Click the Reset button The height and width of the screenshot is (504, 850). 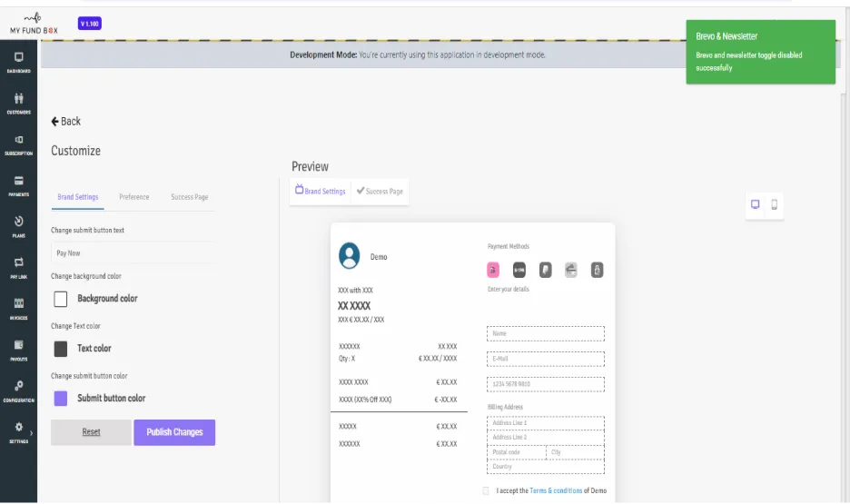(x=91, y=432)
